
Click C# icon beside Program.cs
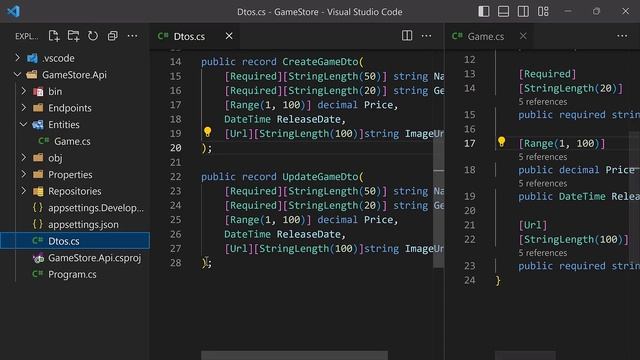(x=38, y=274)
